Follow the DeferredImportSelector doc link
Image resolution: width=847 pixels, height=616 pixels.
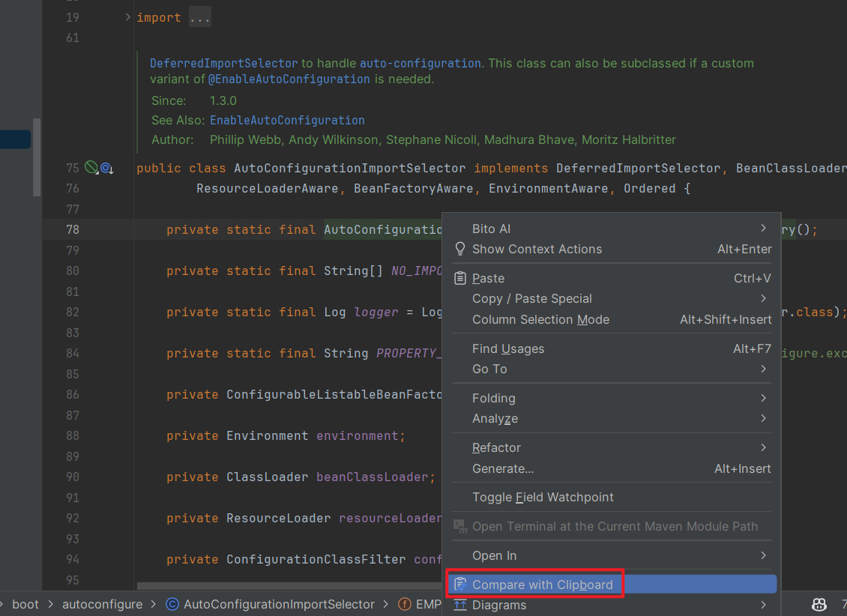coord(223,64)
